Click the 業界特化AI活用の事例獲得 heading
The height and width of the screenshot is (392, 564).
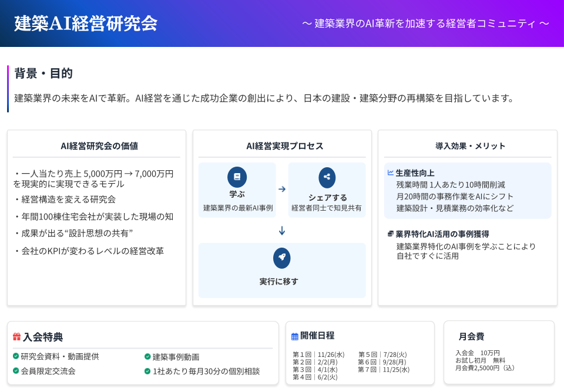point(442,234)
